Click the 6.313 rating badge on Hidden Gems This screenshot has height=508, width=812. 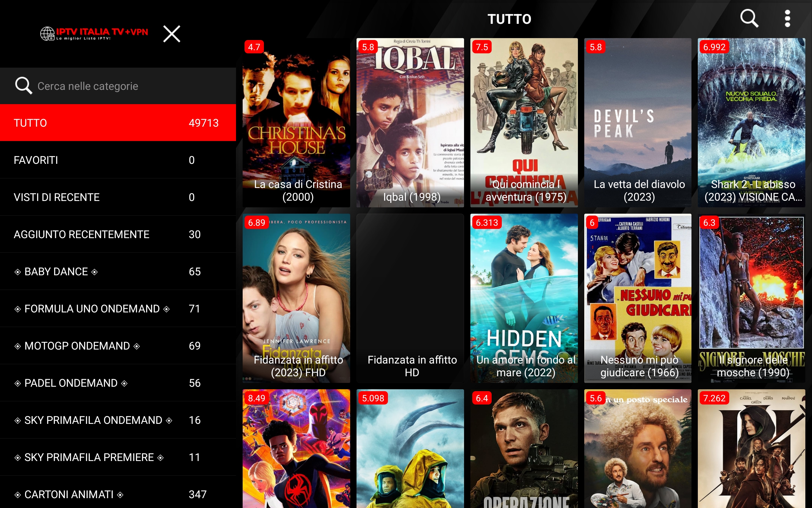point(487,223)
